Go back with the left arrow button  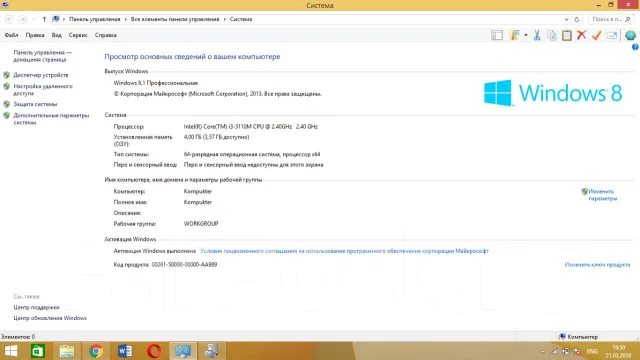[9, 19]
